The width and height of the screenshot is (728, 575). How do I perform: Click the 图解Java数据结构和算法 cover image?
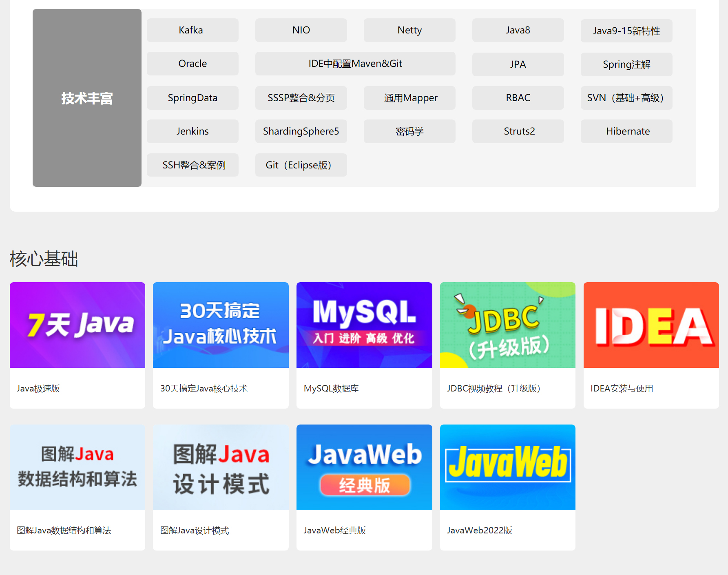coord(77,467)
